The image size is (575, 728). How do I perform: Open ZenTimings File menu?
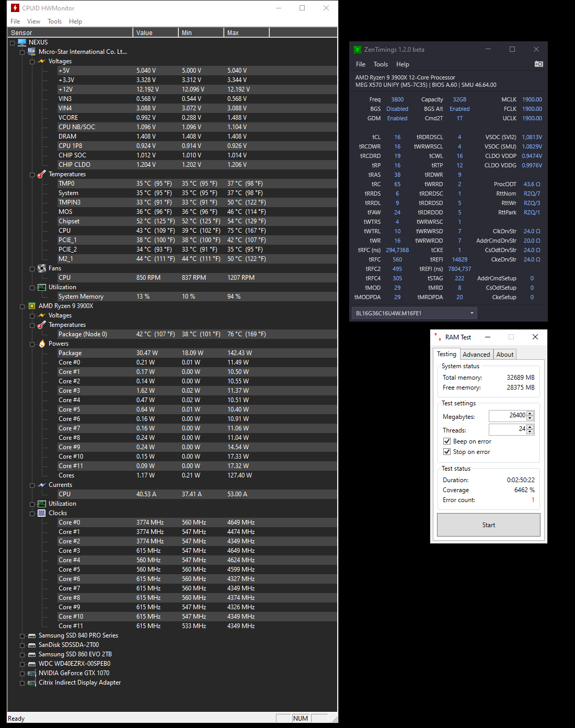point(361,64)
